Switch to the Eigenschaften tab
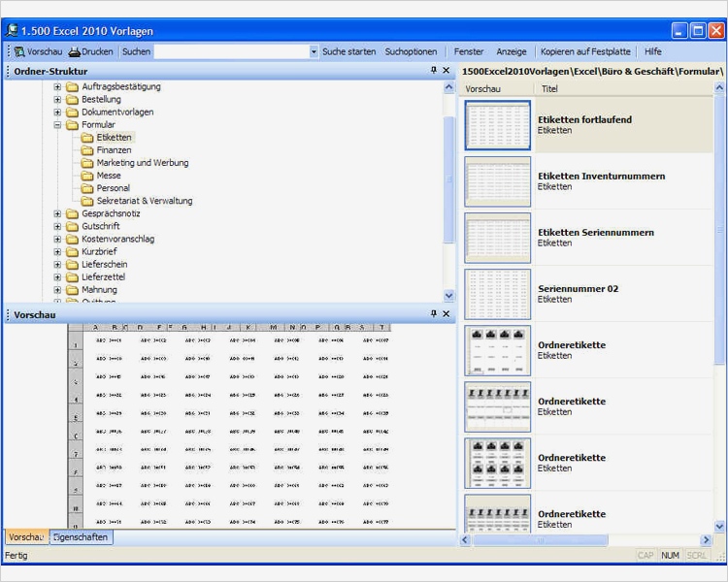The height and width of the screenshot is (582, 728). [x=82, y=536]
